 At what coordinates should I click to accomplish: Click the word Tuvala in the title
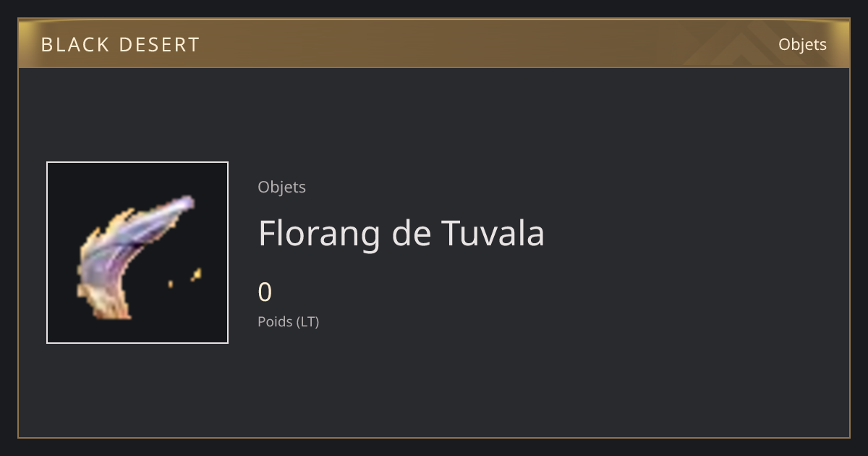point(493,233)
